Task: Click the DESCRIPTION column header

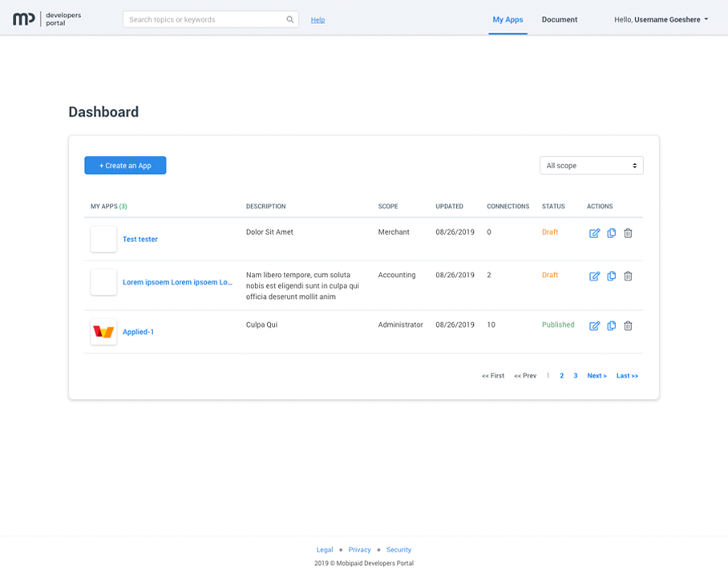Action: (266, 206)
